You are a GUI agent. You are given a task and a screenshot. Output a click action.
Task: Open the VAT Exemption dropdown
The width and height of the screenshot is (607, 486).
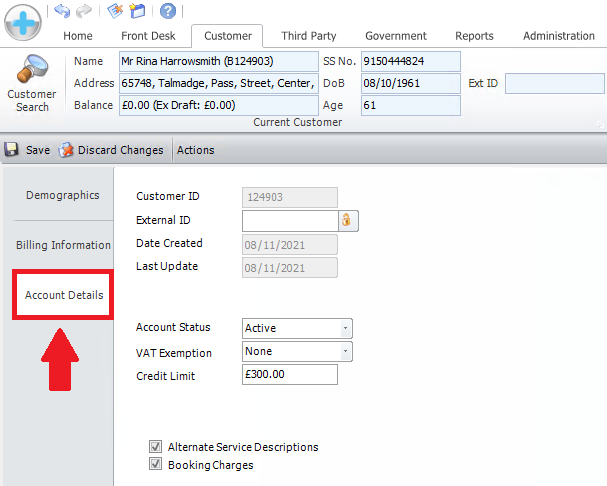(x=346, y=351)
